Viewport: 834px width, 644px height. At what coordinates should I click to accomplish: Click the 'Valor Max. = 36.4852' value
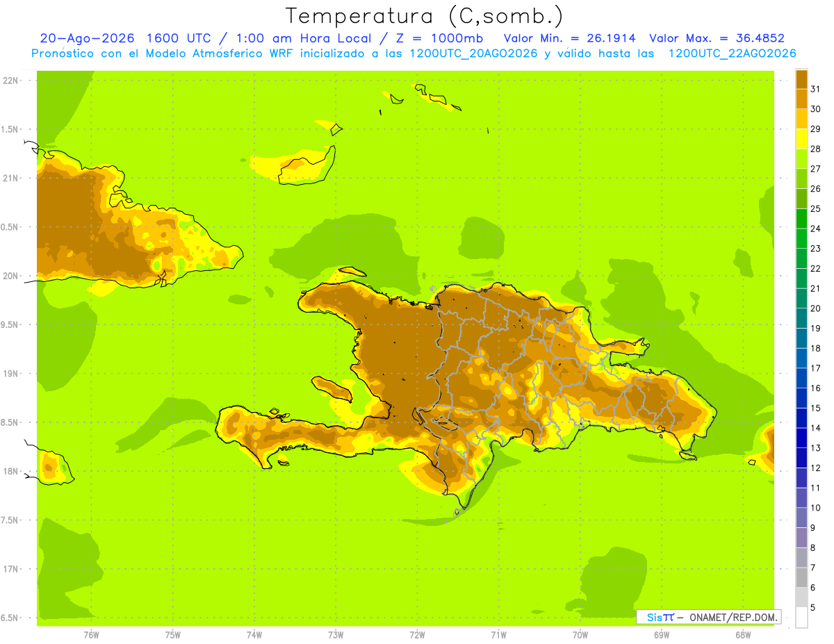click(x=717, y=38)
